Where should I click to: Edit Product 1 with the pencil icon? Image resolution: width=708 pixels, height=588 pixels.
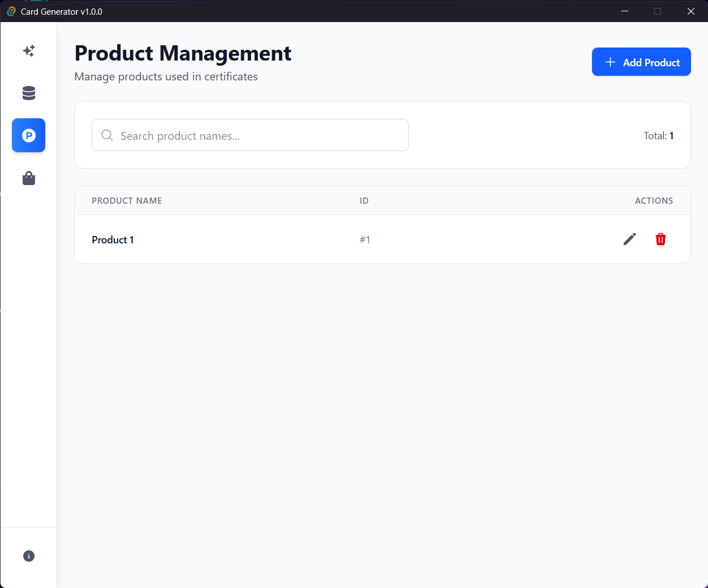pyautogui.click(x=629, y=239)
